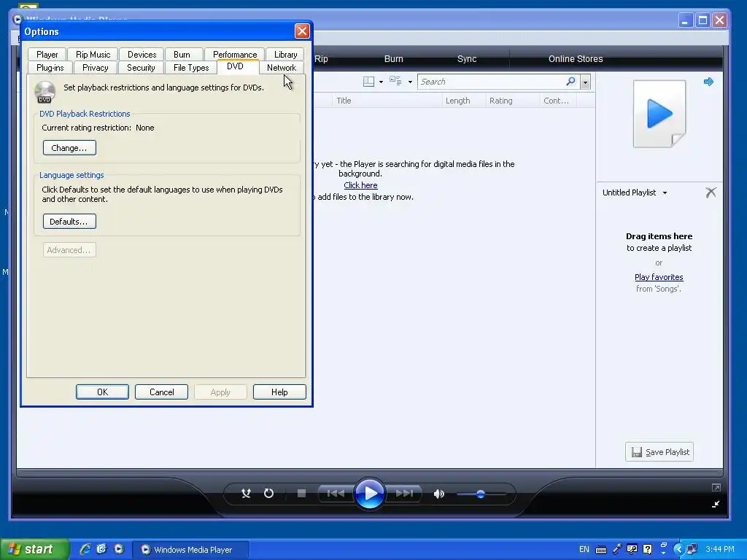The image size is (747, 560).
Task: Open Help from the Options dialog
Action: (x=279, y=392)
